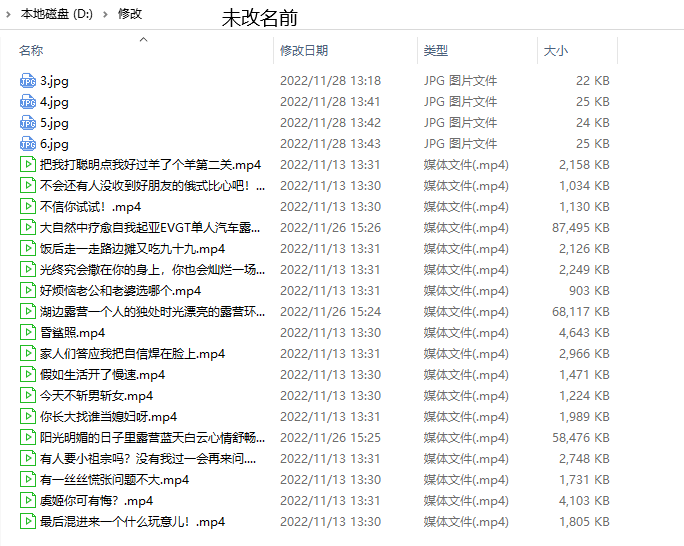Sort files by 名称 column header
This screenshot has width=684, height=546.
tap(31, 51)
